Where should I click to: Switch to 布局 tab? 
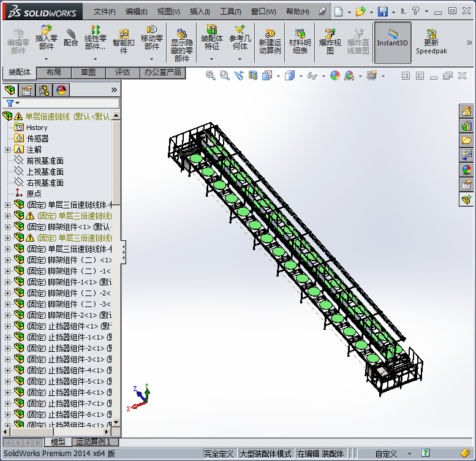pyautogui.click(x=54, y=72)
